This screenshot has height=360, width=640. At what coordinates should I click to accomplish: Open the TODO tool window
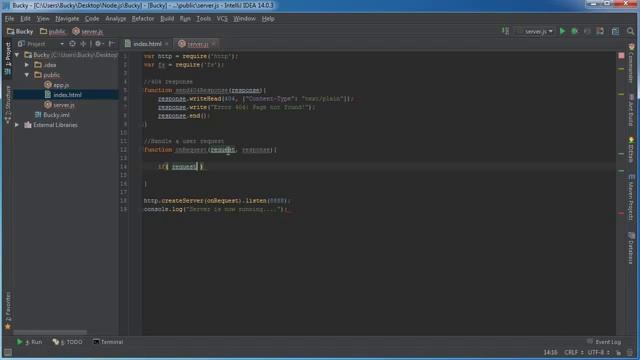pyautogui.click(x=67, y=342)
